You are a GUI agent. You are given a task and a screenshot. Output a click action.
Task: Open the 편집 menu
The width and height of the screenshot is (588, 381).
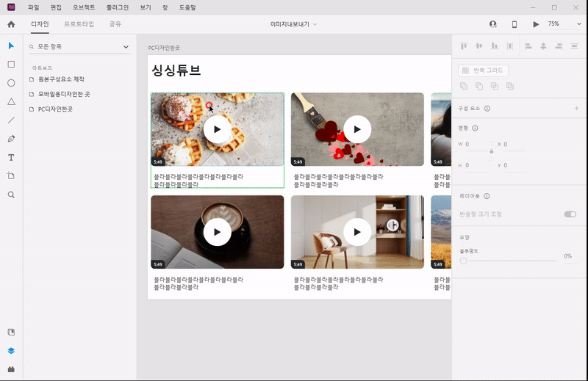56,7
